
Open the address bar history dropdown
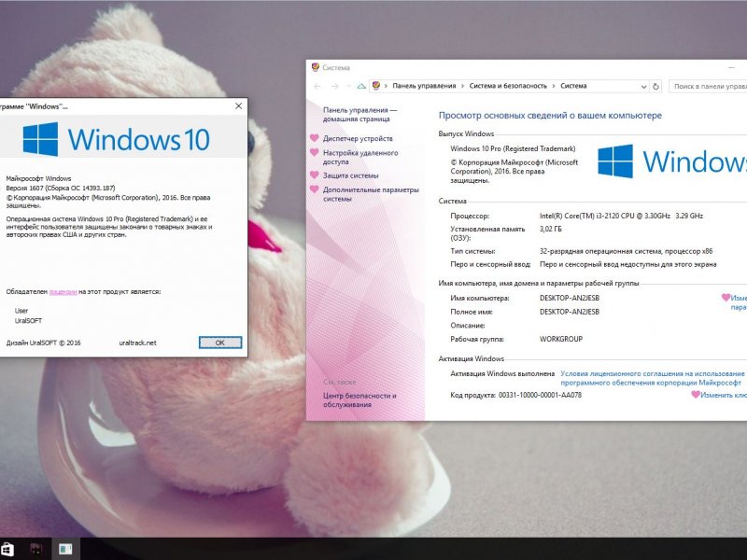643,87
